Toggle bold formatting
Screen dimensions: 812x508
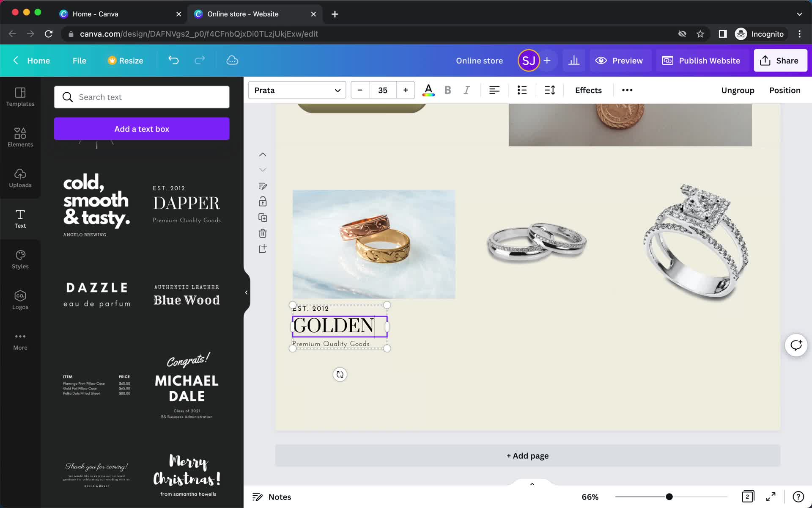point(448,90)
